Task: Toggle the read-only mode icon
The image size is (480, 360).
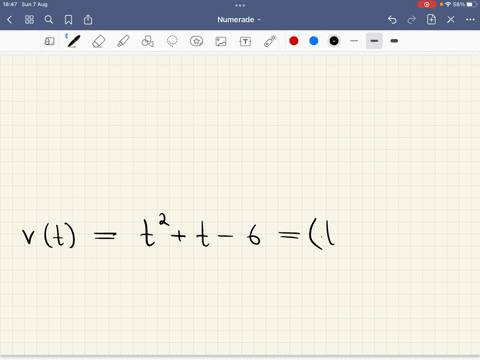Action: (49, 41)
